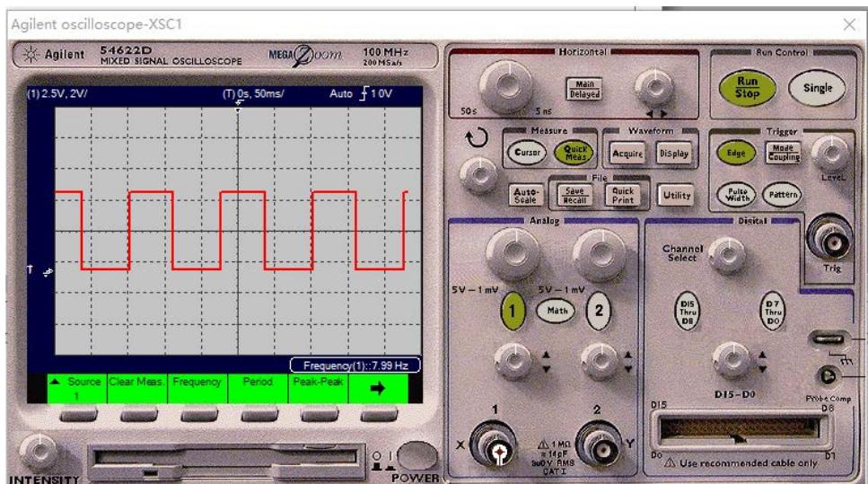Image resolution: width=868 pixels, height=484 pixels.
Task: Select the Peak-Peak softkey
Action: [317, 387]
